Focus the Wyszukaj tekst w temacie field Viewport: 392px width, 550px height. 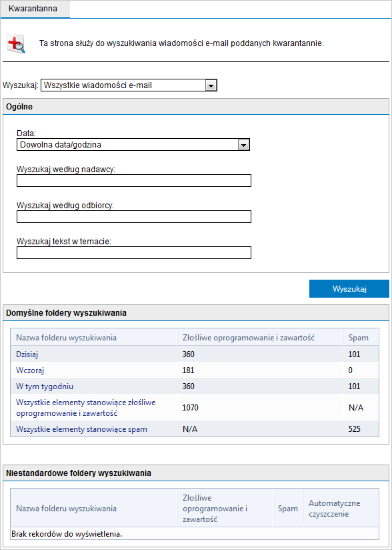(134, 252)
